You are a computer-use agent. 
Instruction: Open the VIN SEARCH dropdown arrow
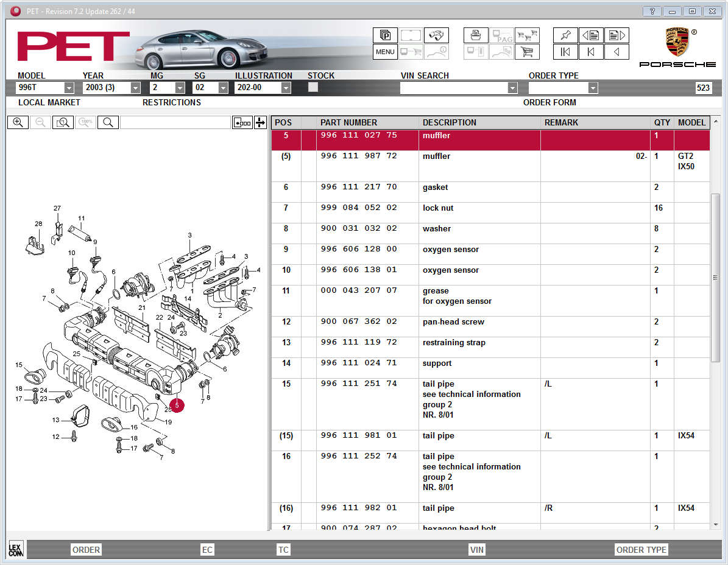coord(512,87)
